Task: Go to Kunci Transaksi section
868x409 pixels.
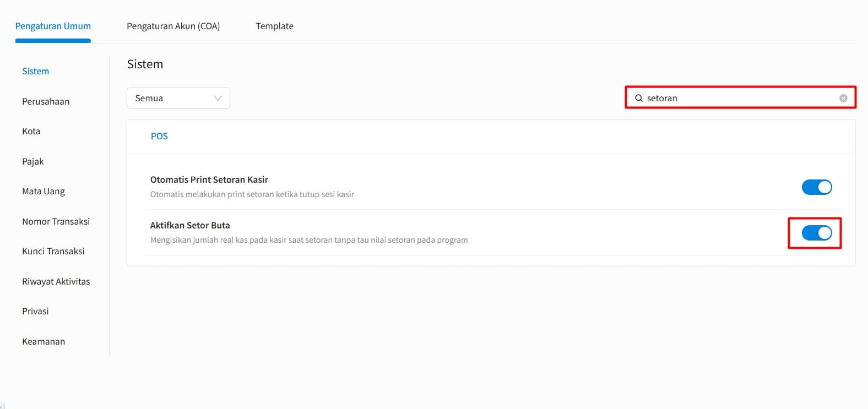Action: (x=53, y=251)
